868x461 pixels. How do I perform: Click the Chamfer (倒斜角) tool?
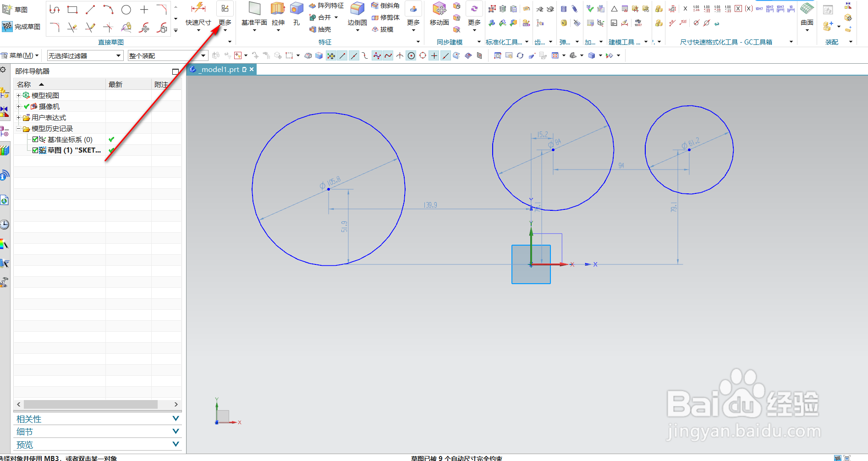385,5
